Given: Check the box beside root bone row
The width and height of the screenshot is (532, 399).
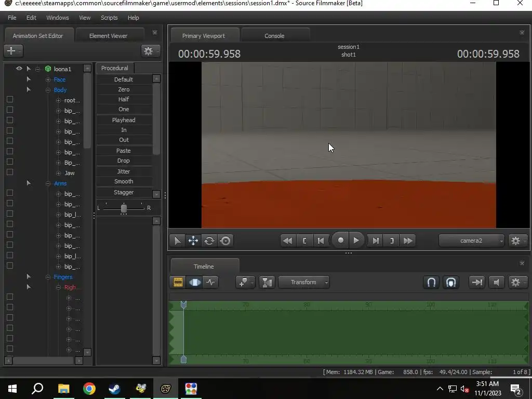Looking at the screenshot, I should tap(10, 99).
